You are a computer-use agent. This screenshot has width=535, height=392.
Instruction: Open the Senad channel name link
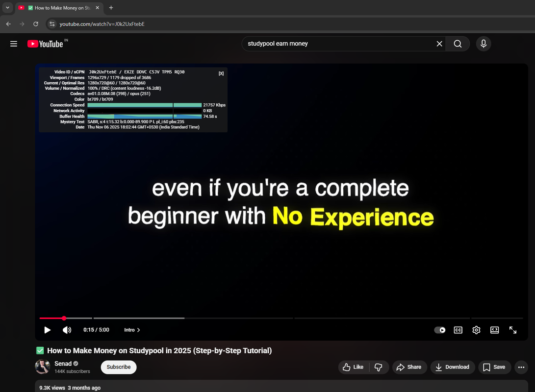pyautogui.click(x=63, y=364)
